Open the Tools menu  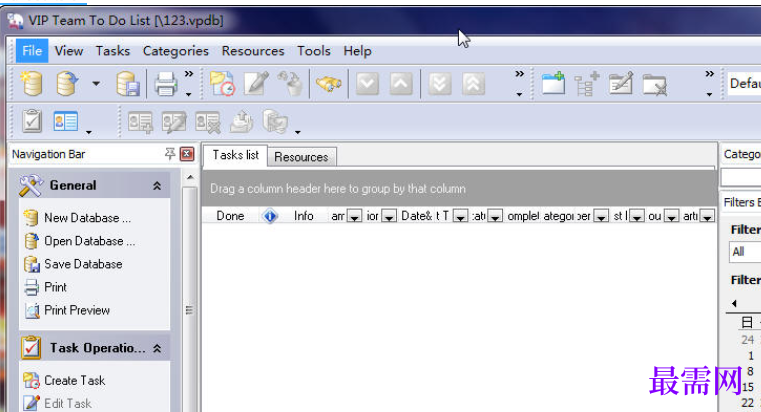coord(314,50)
